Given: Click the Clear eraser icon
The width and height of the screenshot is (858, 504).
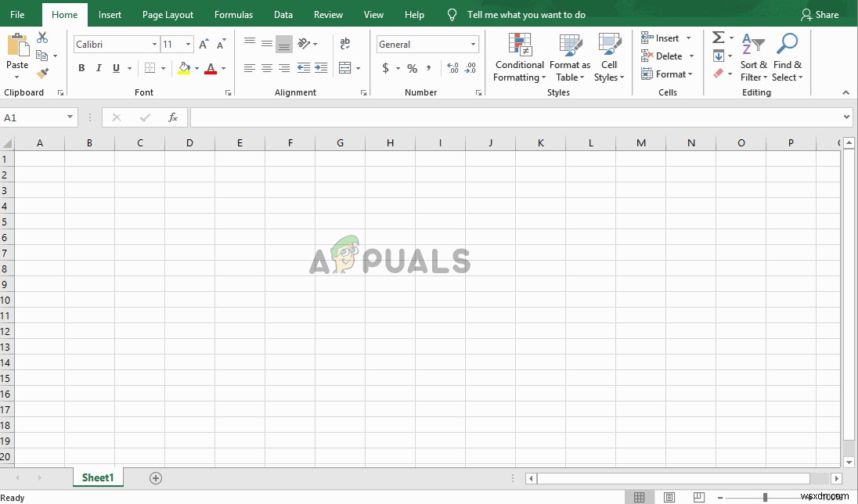Looking at the screenshot, I should [x=719, y=74].
